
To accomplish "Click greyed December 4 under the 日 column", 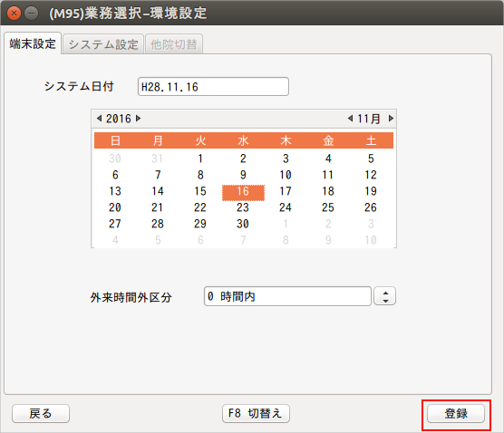I will coord(115,240).
